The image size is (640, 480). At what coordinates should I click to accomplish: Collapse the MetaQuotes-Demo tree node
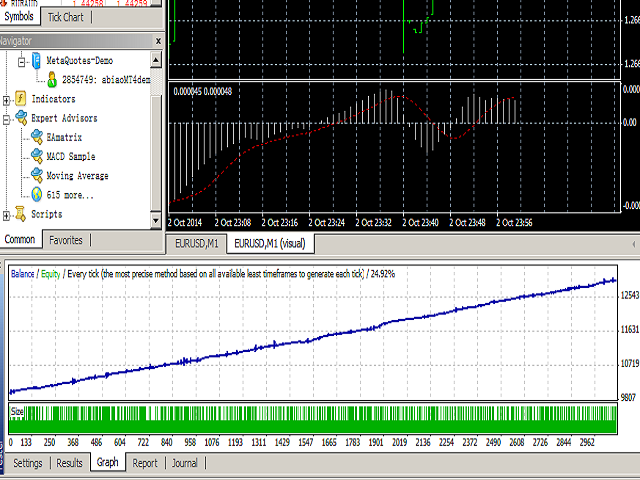[x=22, y=62]
